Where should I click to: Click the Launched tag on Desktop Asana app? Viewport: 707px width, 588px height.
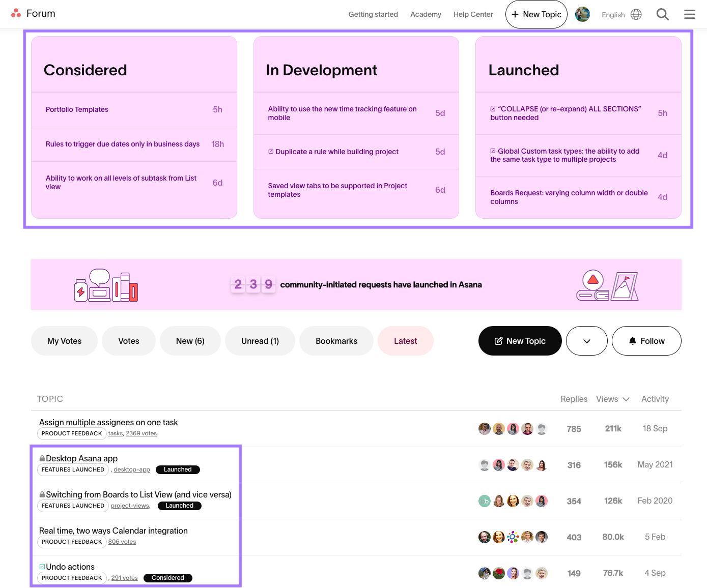click(178, 469)
